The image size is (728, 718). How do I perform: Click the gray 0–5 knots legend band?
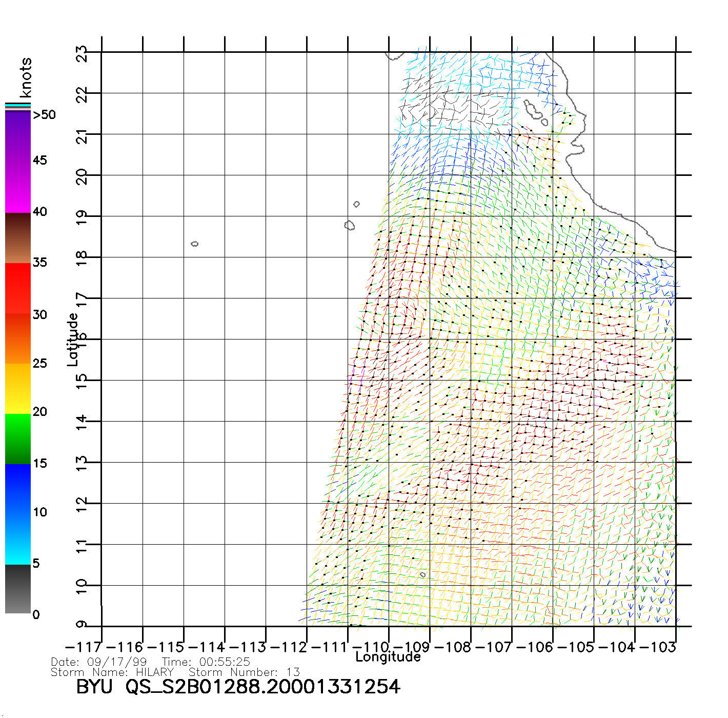click(x=18, y=589)
